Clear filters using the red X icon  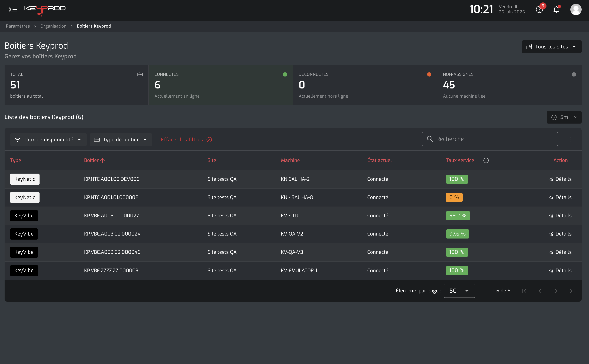[x=209, y=140]
